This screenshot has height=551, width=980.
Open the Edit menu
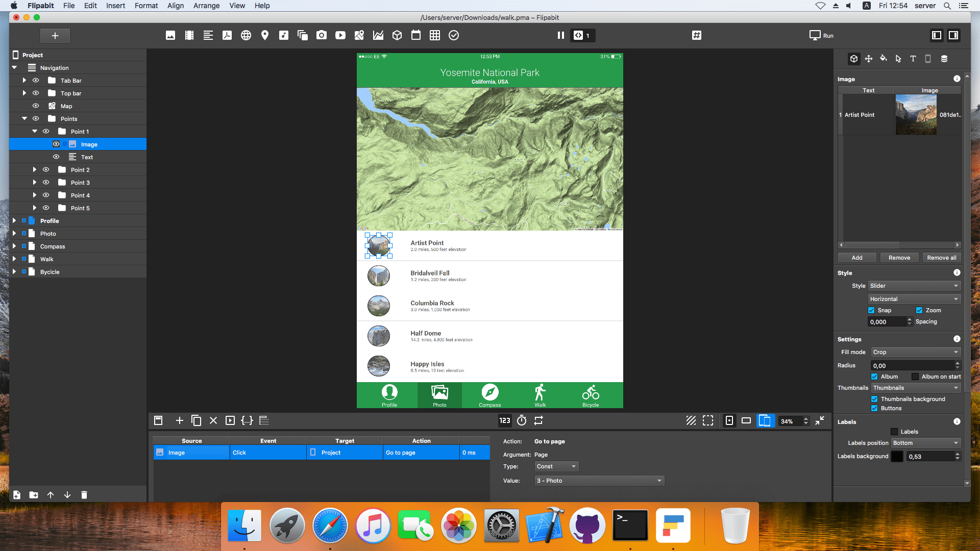(x=90, y=6)
